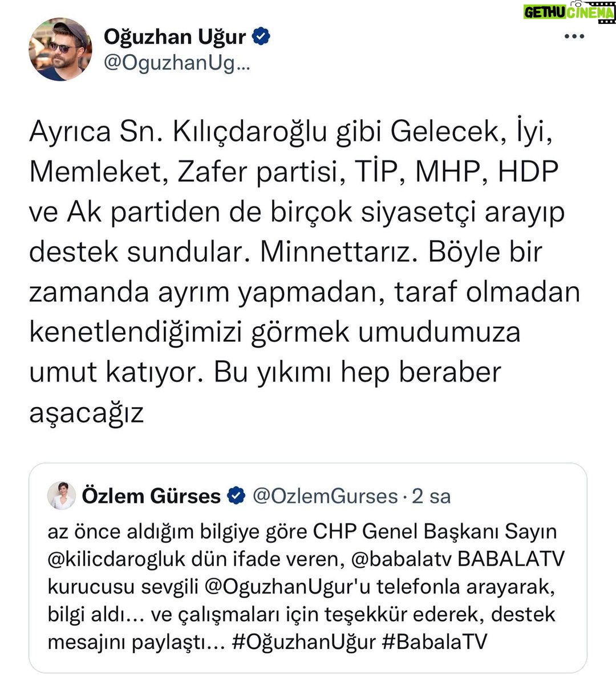Image resolution: width=616 pixels, height=699 pixels.
Task: Click the verified badge beside Özlem Gürses
Action: 236,496
